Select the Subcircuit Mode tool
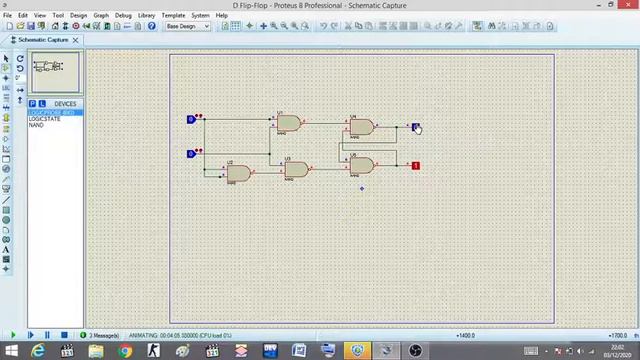This screenshot has height=360, width=640. [6, 118]
